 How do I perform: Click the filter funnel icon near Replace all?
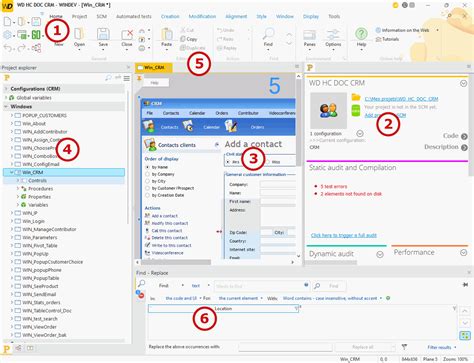pyautogui.click(x=404, y=347)
